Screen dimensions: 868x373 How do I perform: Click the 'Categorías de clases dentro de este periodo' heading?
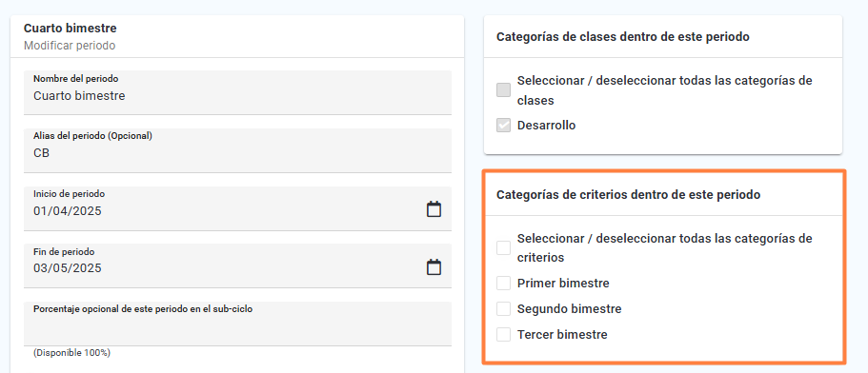click(x=623, y=37)
